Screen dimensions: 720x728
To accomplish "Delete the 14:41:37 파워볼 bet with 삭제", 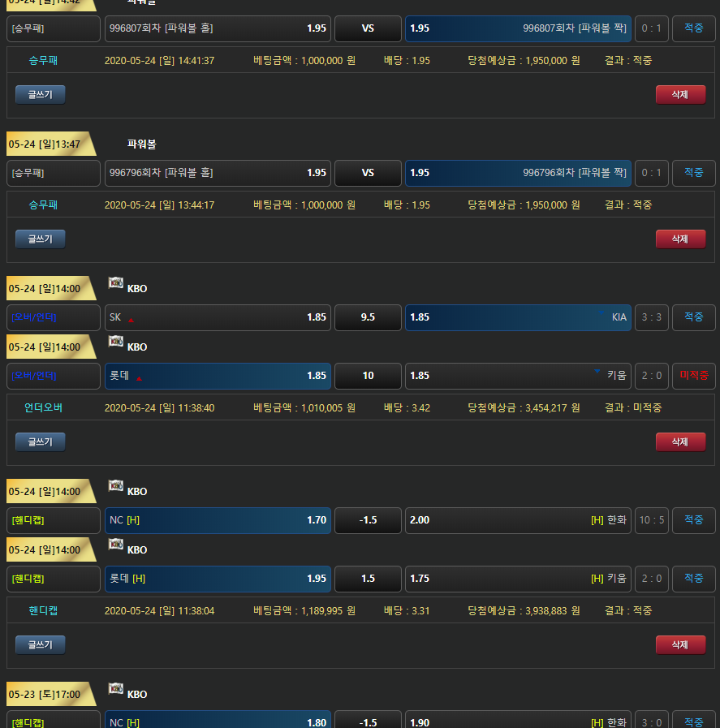I will pyautogui.click(x=680, y=95).
